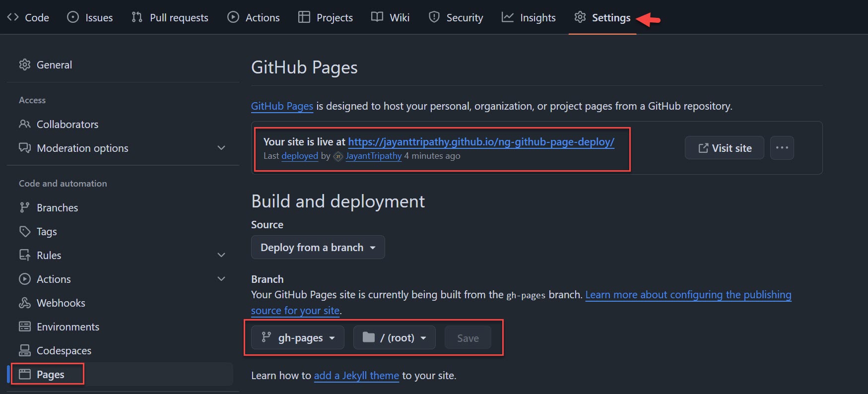Image resolution: width=868 pixels, height=394 pixels.
Task: Open the Deploy from a branch dropdown
Action: pyautogui.click(x=318, y=247)
